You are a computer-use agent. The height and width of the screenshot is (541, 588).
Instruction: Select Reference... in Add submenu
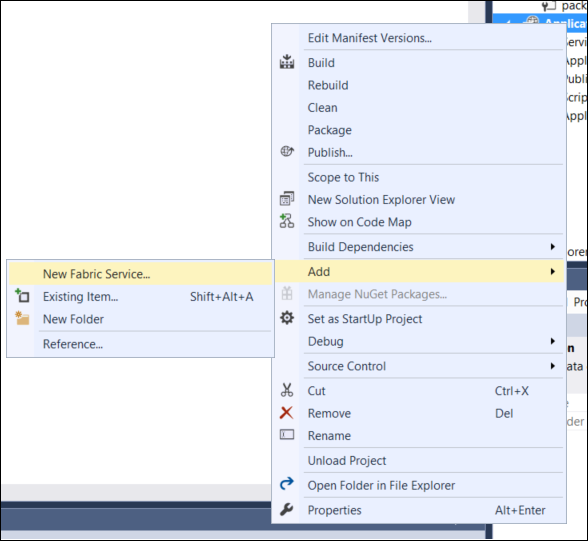[141, 344]
